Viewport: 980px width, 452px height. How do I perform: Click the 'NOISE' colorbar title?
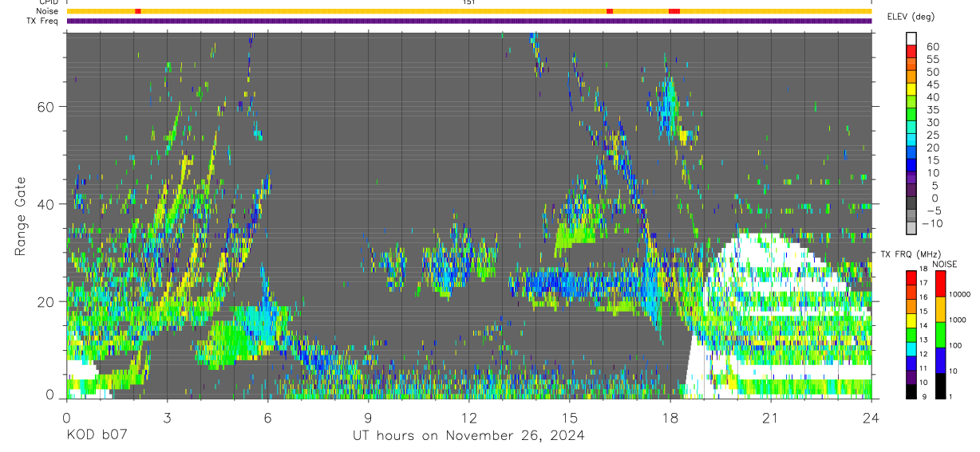945,264
